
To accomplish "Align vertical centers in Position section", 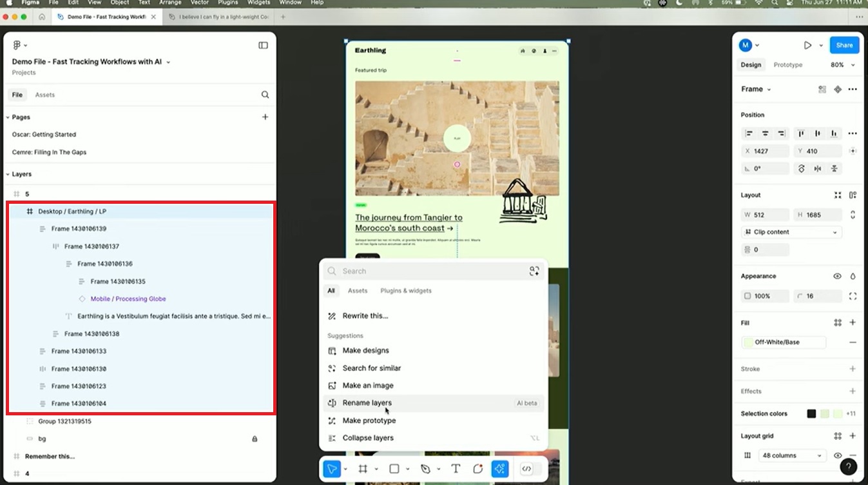I will (x=818, y=134).
